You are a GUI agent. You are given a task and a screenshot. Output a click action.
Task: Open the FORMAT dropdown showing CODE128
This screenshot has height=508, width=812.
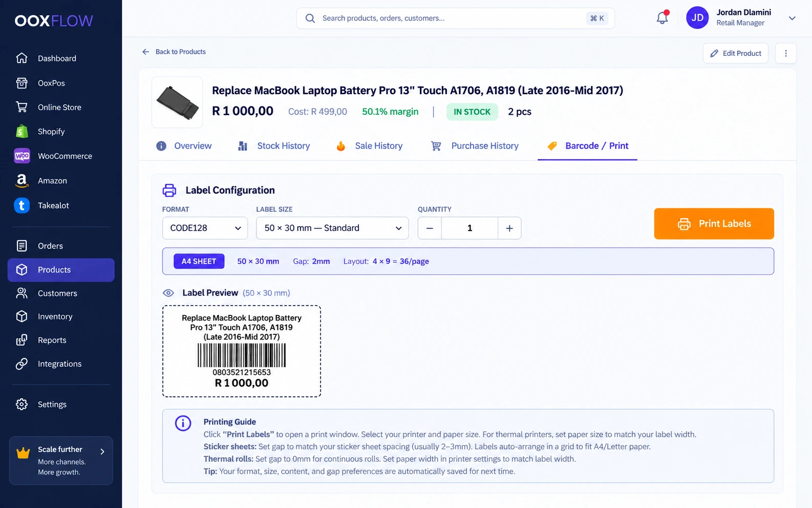205,228
